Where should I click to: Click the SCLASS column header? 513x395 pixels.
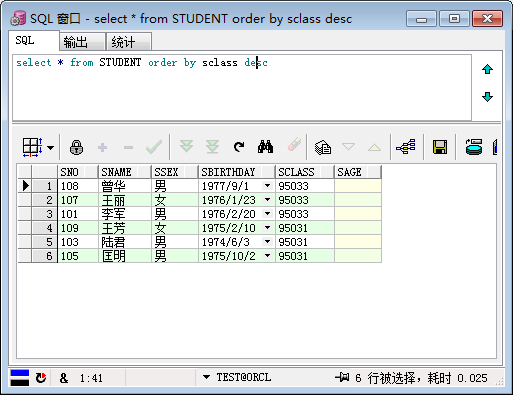click(x=305, y=172)
